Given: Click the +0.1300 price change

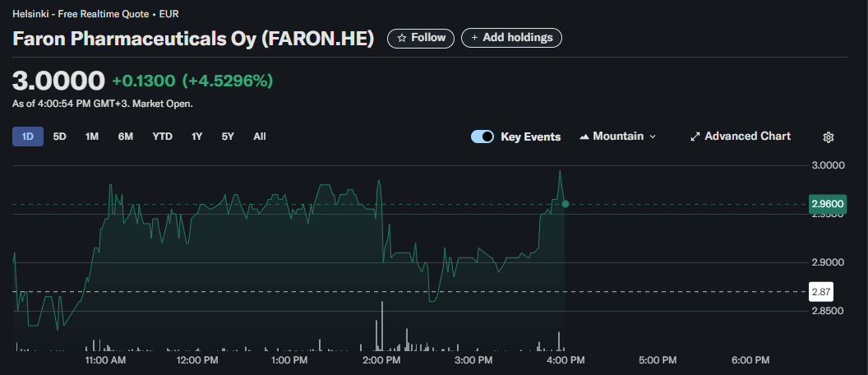Looking at the screenshot, I should coord(143,81).
